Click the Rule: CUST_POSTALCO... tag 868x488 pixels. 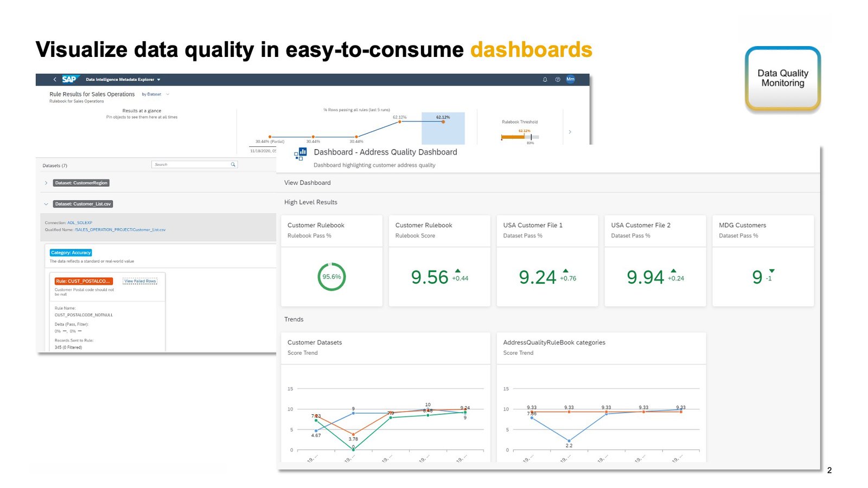point(84,281)
